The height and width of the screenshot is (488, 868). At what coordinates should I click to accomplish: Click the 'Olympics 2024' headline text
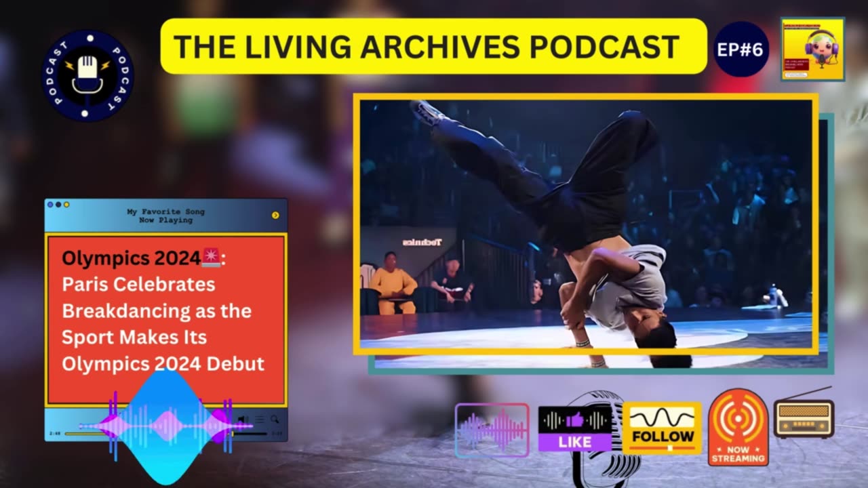132,258
